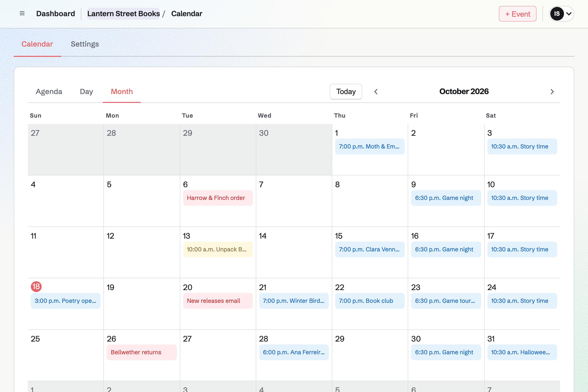Switch to Agenda view
The height and width of the screenshot is (392, 588).
[49, 91]
